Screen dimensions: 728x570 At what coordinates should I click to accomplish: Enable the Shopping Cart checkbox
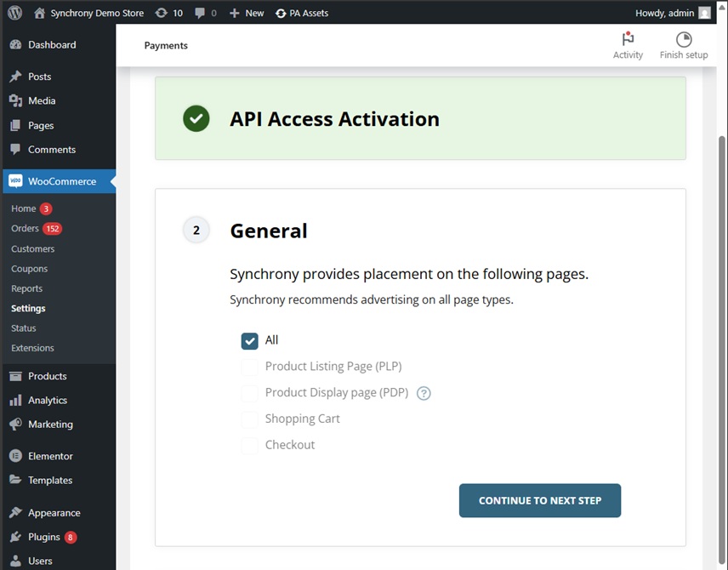(249, 419)
